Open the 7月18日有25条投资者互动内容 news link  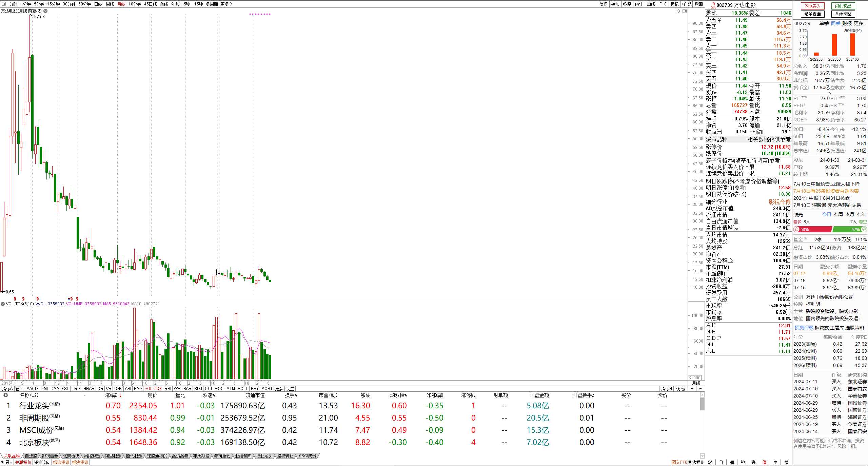point(826,191)
